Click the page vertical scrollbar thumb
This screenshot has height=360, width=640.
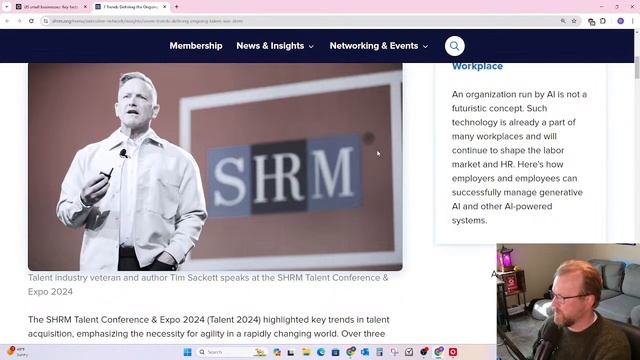pyautogui.click(x=637, y=67)
